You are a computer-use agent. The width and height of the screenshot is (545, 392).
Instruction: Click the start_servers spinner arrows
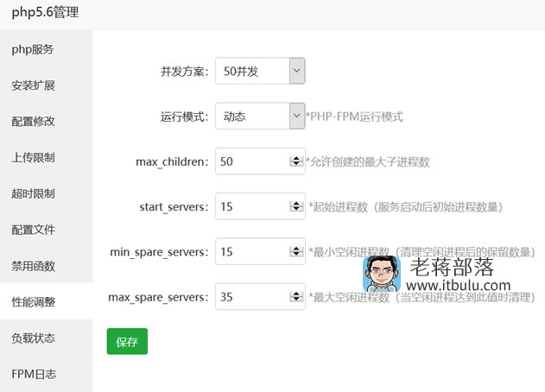click(x=296, y=206)
